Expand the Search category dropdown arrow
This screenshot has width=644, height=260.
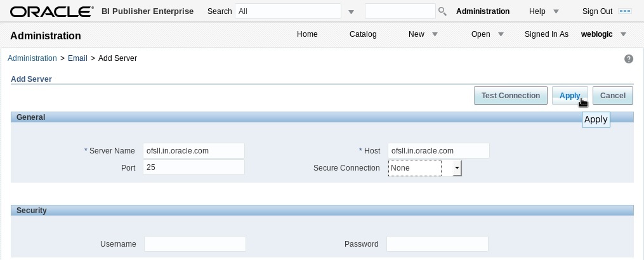[351, 12]
